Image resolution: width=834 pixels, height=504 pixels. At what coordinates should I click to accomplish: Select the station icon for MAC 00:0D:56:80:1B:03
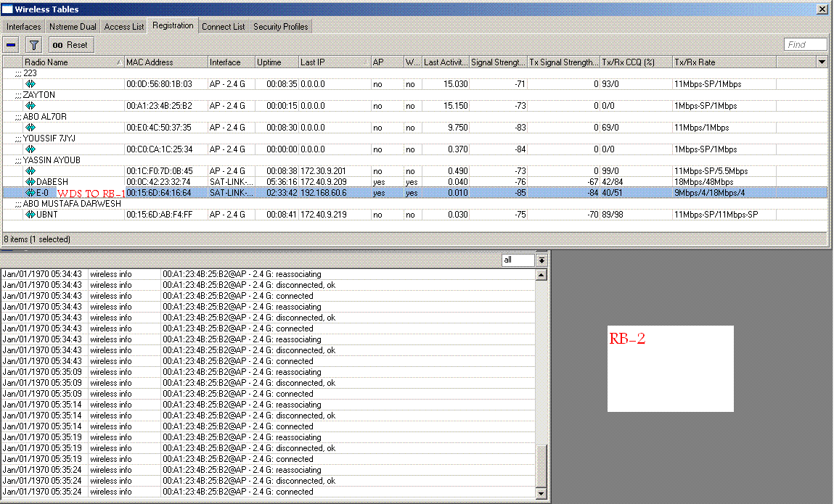click(x=30, y=84)
